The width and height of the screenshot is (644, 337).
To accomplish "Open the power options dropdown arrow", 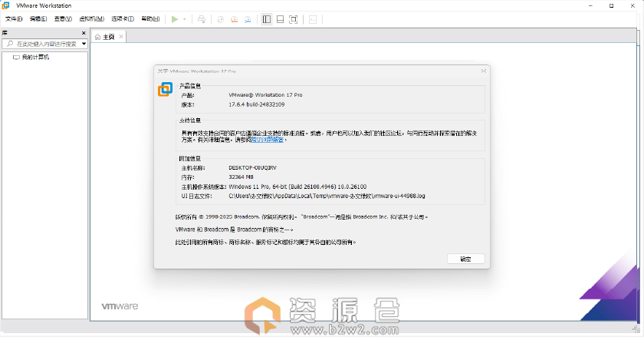I will click(x=184, y=18).
